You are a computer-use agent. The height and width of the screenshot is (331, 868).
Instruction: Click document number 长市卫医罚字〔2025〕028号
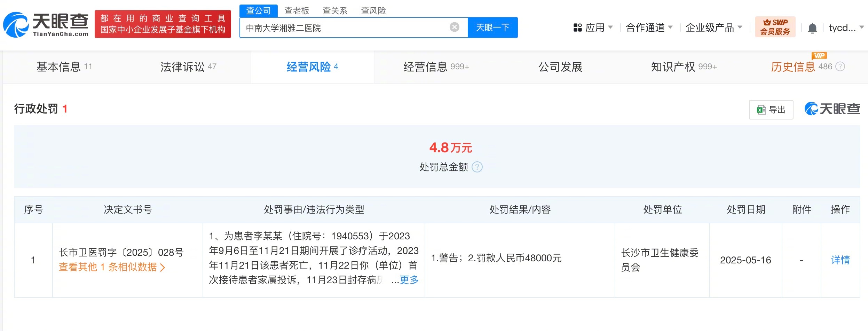(121, 252)
